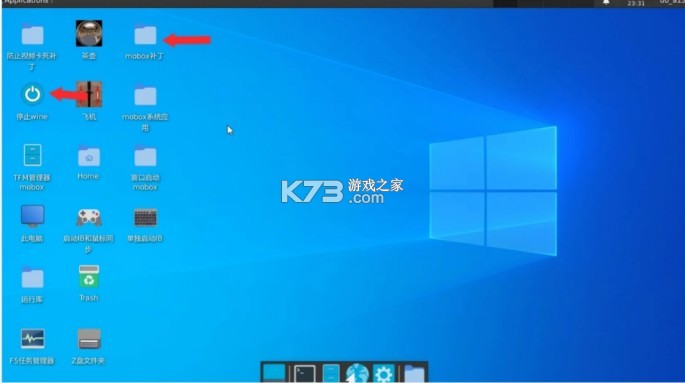Open the mobox补丁 folder
The width and height of the screenshot is (685, 383).
pyautogui.click(x=145, y=35)
